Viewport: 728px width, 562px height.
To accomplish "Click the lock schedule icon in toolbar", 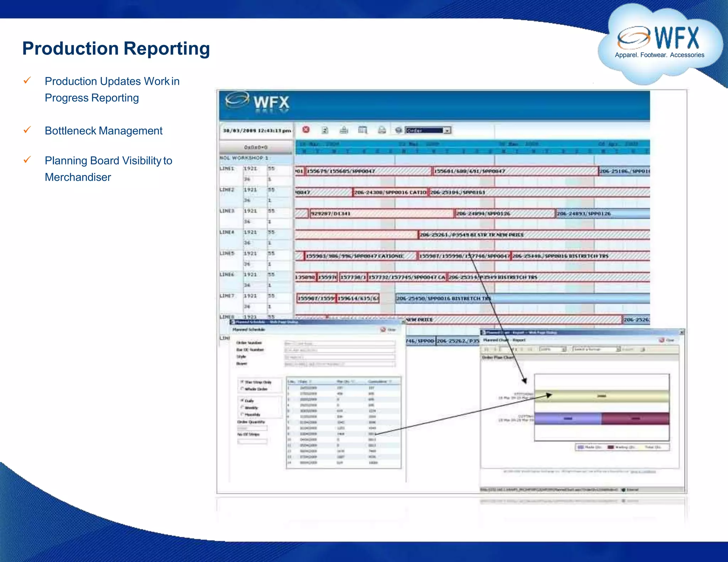I will click(x=344, y=130).
